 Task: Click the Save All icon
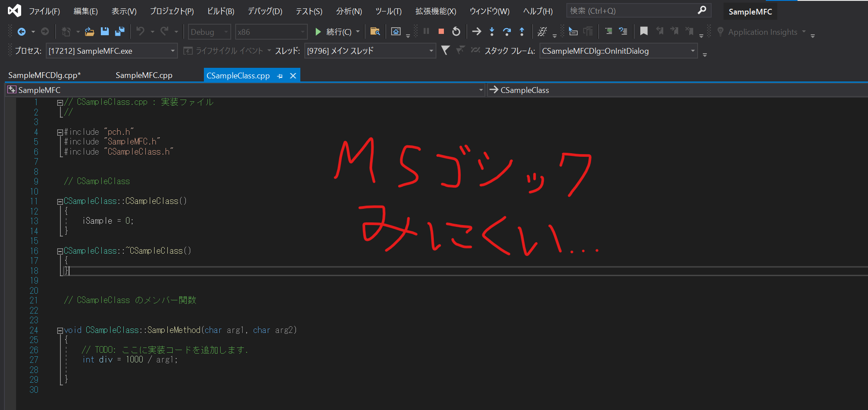(x=120, y=31)
